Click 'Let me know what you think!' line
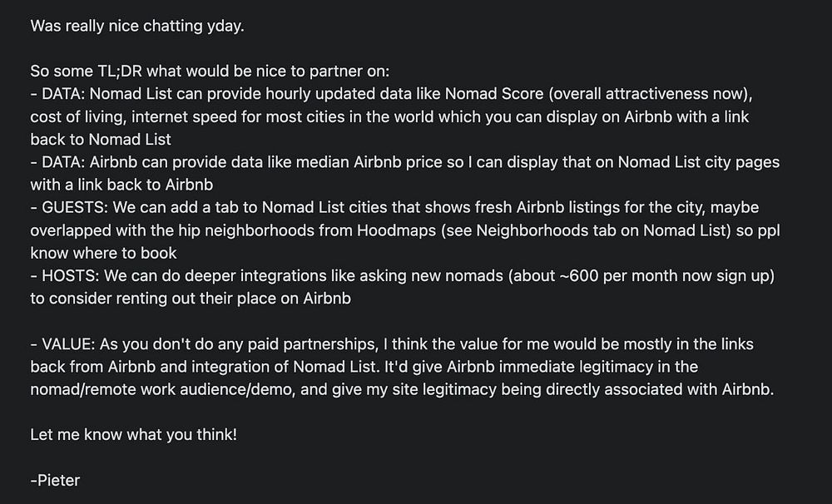Screen dimensions: 832x504 point(134,435)
